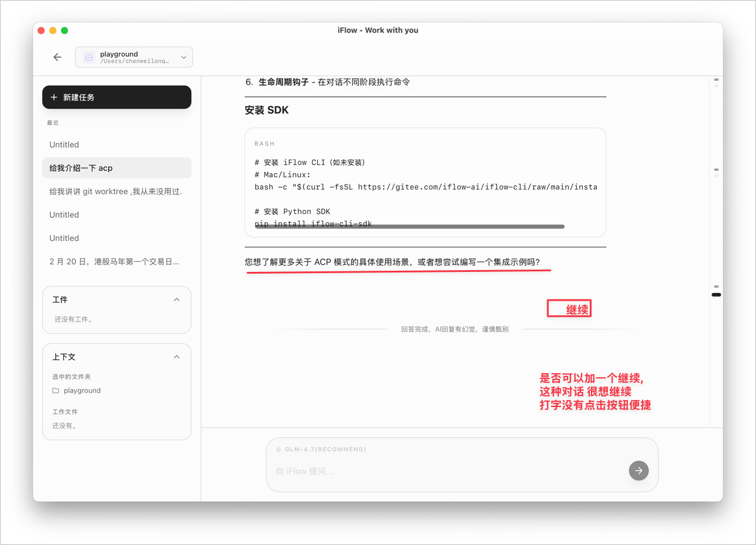The height and width of the screenshot is (545, 756).
Task: Click the playground workspace icon
Action: pos(89,57)
